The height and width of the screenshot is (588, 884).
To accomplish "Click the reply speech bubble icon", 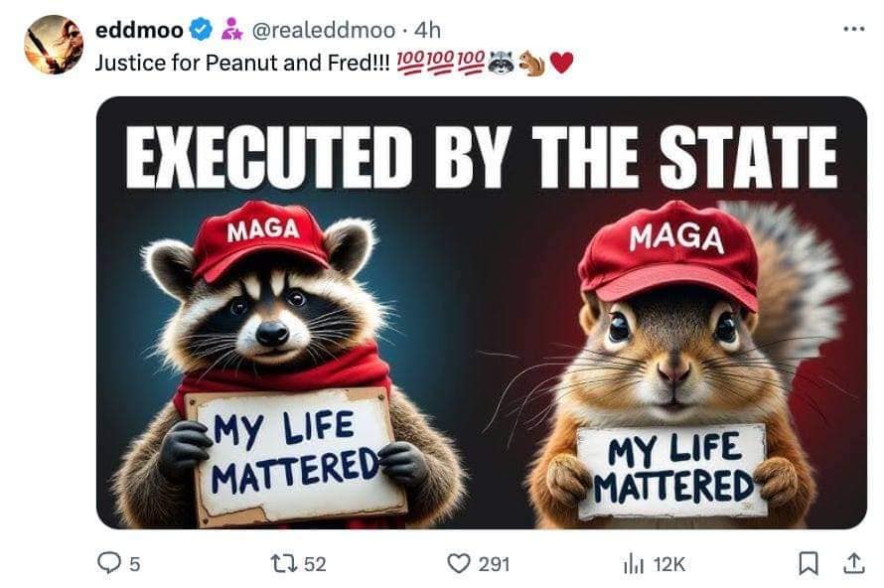I will (x=108, y=563).
